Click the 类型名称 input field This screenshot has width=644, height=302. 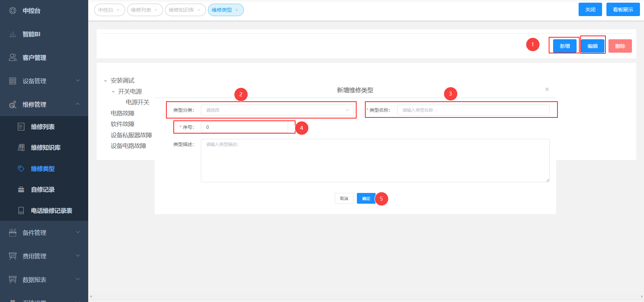click(x=473, y=110)
